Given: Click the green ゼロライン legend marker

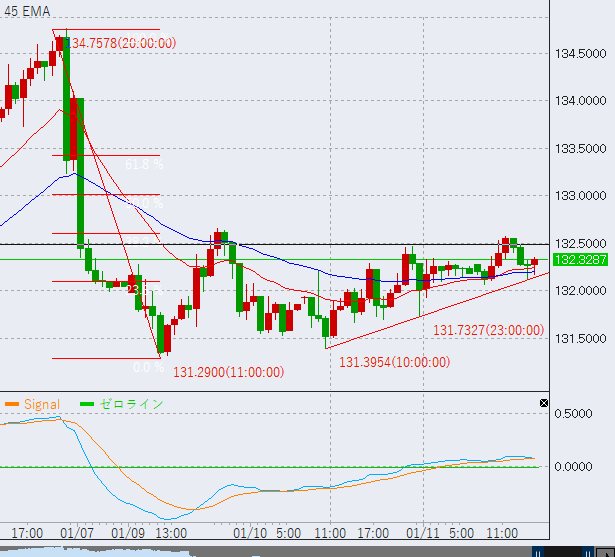Looking at the screenshot, I should click(x=86, y=404).
